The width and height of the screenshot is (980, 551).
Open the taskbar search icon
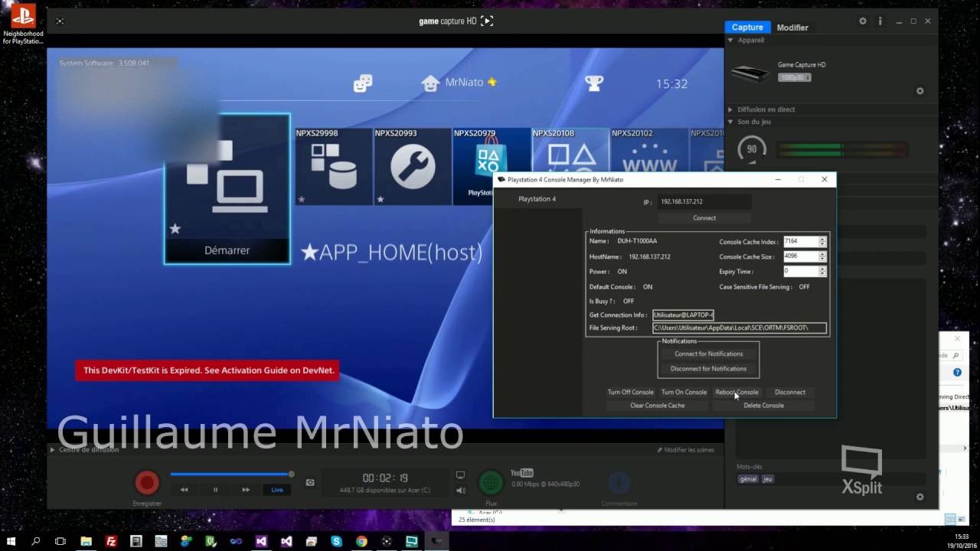pos(35,541)
